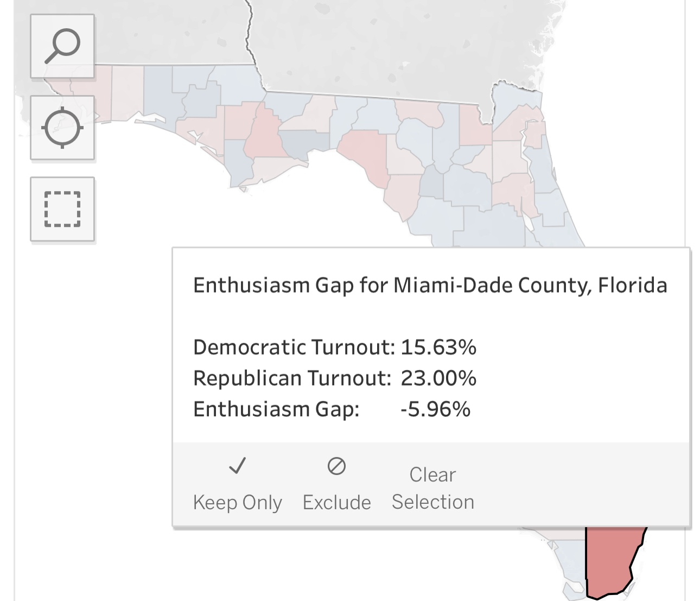
Task: Click the locate/crosshair target icon
Action: tap(62, 128)
